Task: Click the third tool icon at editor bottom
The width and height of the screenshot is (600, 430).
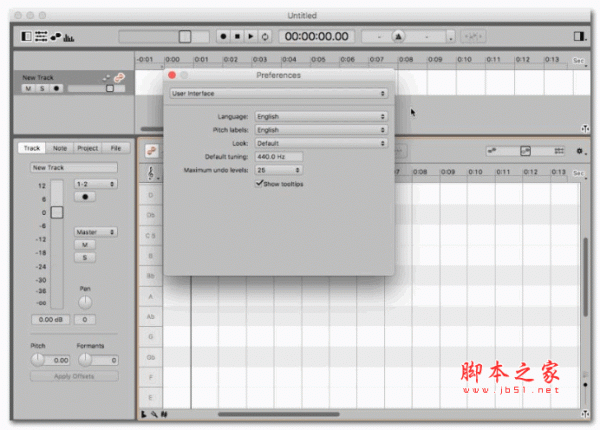Action: (x=164, y=414)
